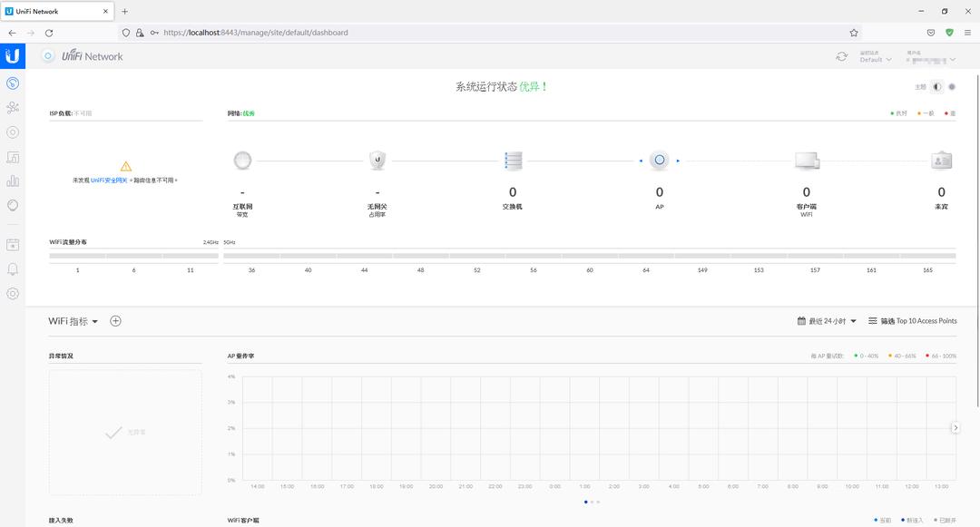Open the Statistics bar chart page
980x527 pixels.
click(x=13, y=181)
